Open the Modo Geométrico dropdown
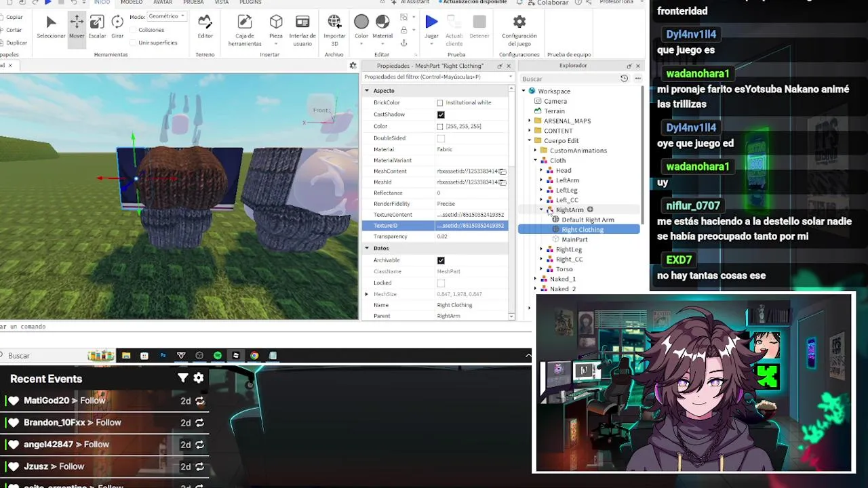868x488 pixels. pyautogui.click(x=167, y=16)
